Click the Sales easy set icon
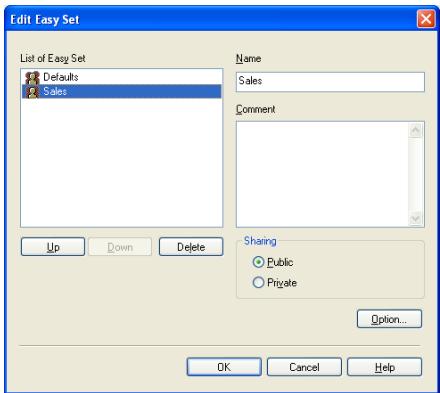 coord(32,92)
